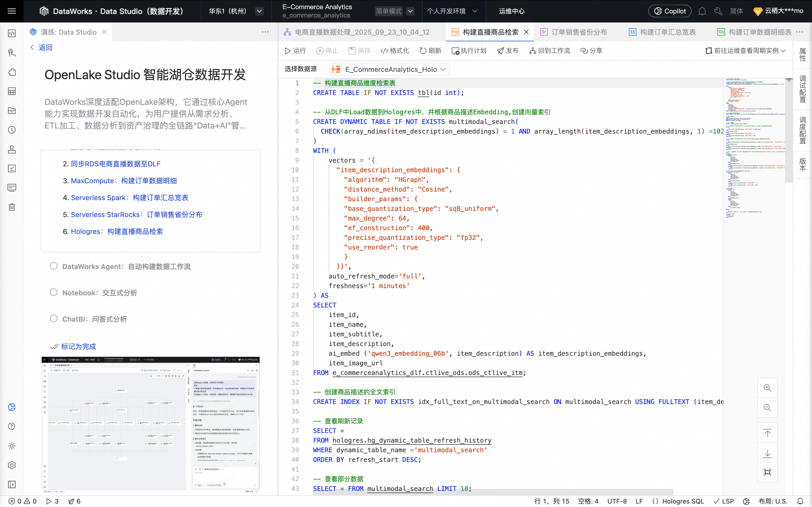812x507 pixels.
Task: Open the Execution plan (执行计划) view
Action: point(469,51)
